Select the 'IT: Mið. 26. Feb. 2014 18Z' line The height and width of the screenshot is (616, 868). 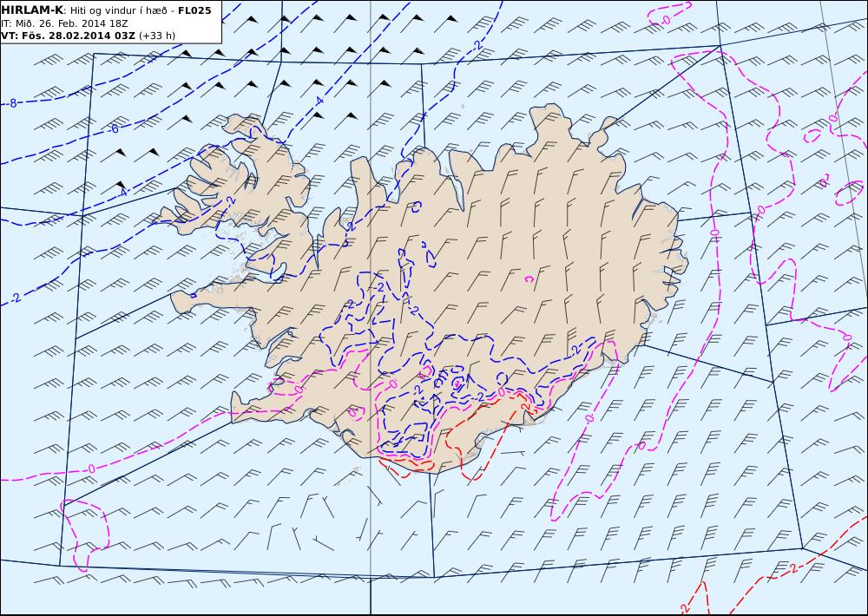click(65, 23)
